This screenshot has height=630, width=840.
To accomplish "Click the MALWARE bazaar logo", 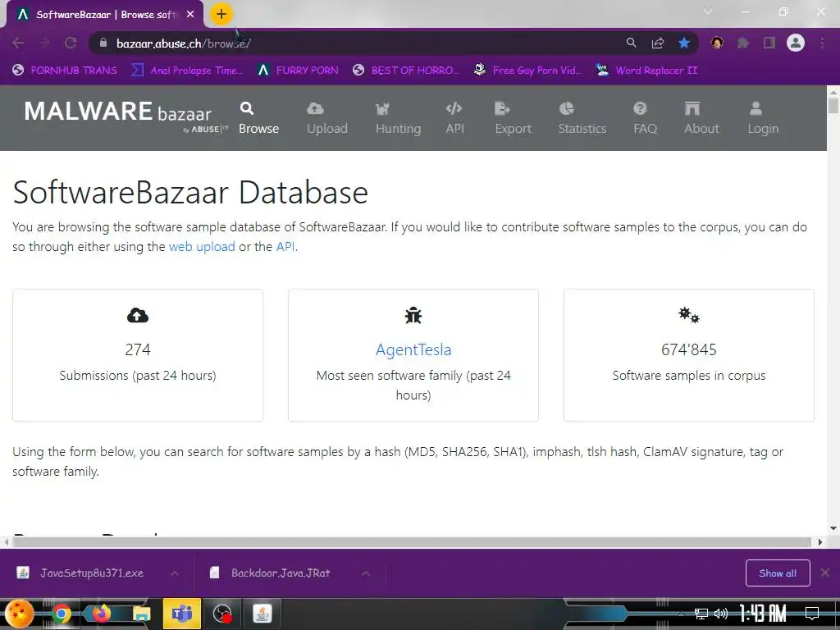I will click(126, 115).
